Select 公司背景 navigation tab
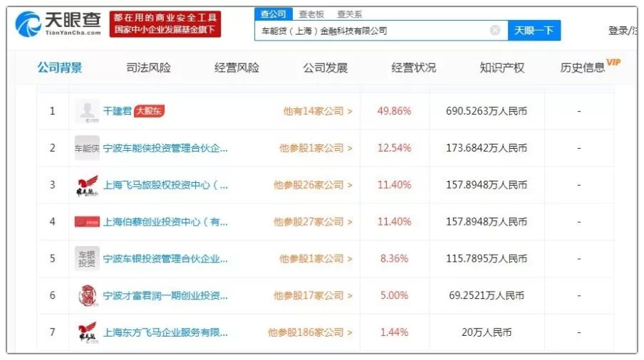Image resolution: width=644 pixels, height=360 pixels. click(x=60, y=68)
